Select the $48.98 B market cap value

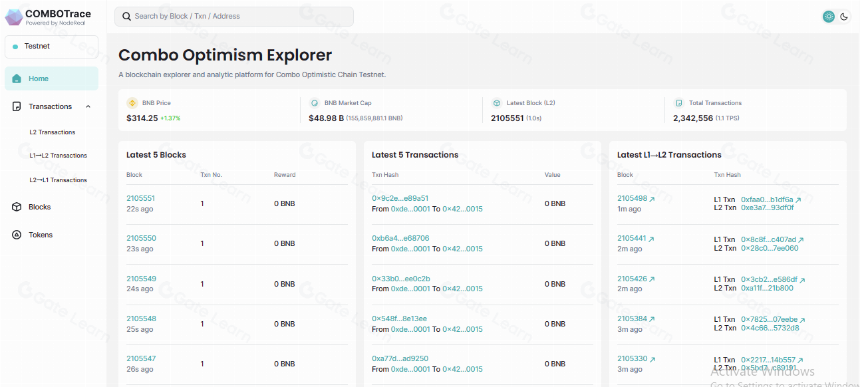click(x=326, y=118)
